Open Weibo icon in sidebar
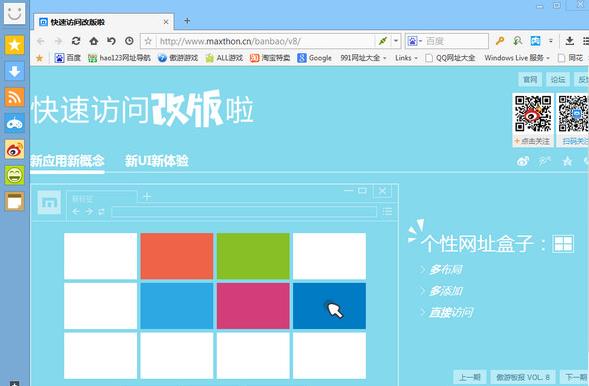Viewport: 589px width, 386px height. point(14,149)
